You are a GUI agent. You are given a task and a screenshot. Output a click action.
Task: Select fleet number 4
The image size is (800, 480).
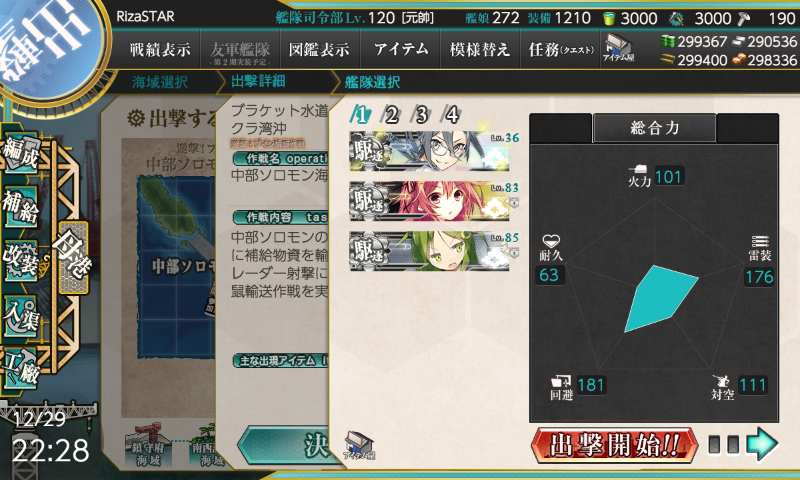click(452, 115)
